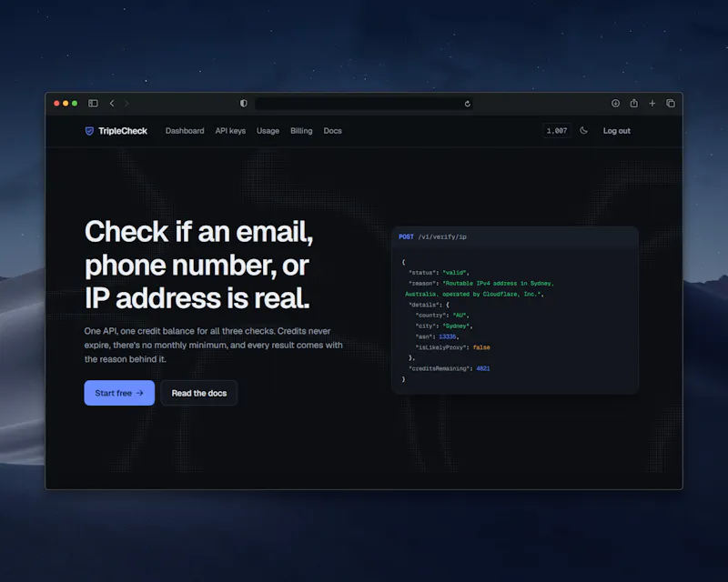Click the Log out link

tap(617, 131)
